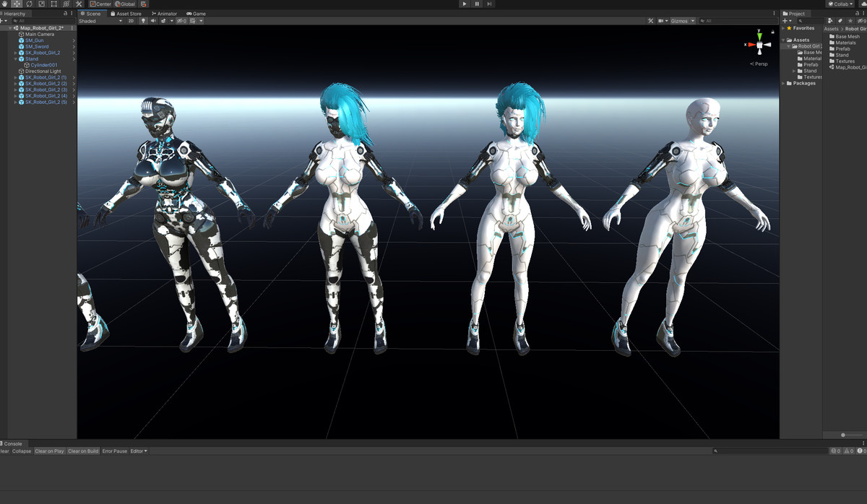Select the Rotate tool
Screen dimensions: 867x504
pos(29,4)
